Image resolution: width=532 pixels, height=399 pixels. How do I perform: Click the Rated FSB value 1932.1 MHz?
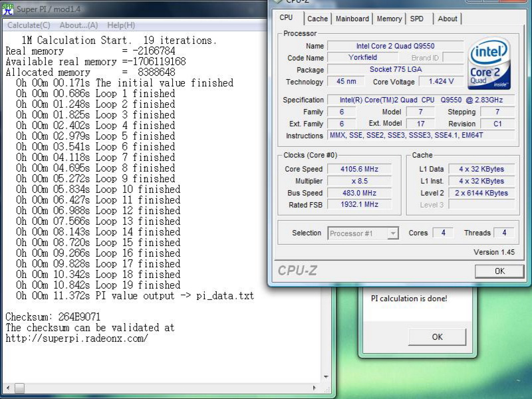click(x=359, y=204)
